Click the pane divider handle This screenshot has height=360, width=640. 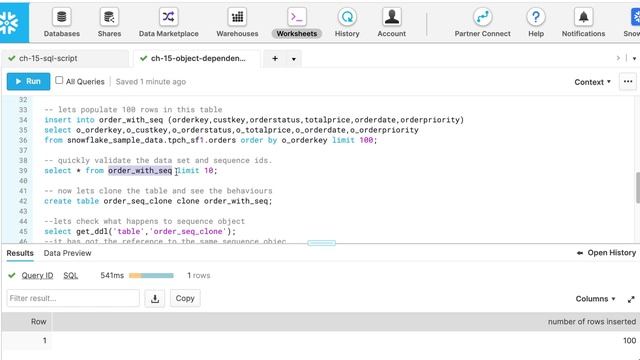point(322,243)
